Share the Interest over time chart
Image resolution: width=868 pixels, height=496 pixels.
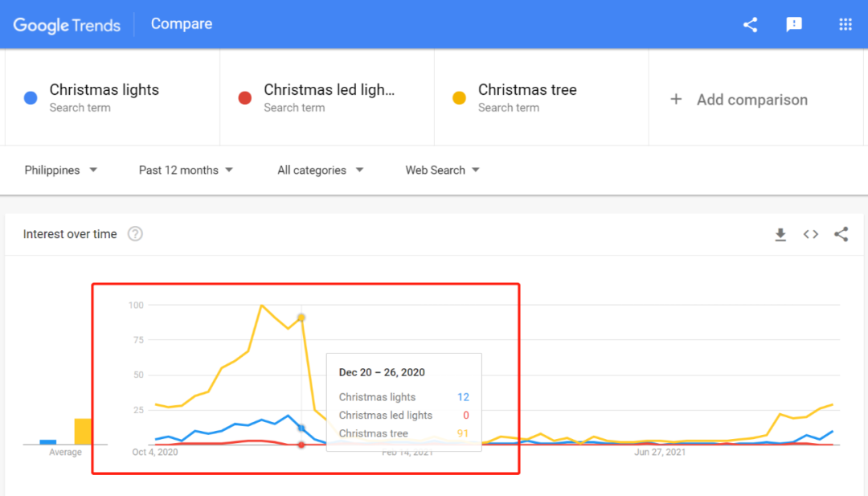point(841,234)
